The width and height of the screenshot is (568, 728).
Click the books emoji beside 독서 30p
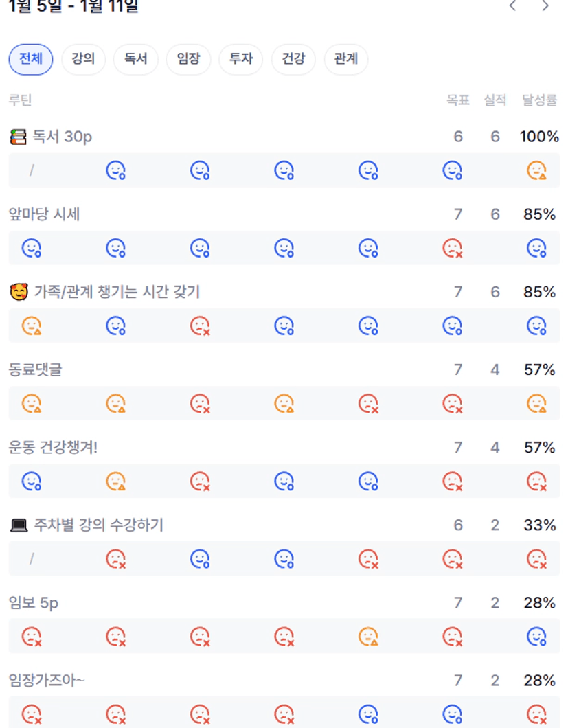point(19,137)
